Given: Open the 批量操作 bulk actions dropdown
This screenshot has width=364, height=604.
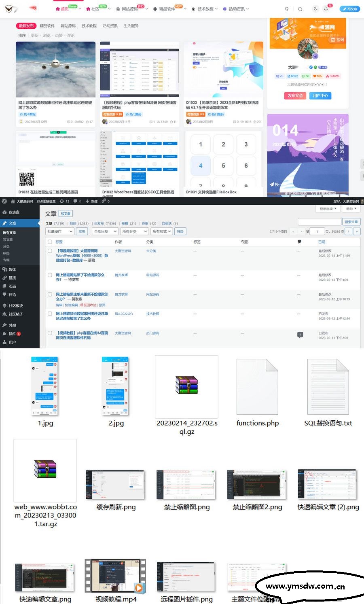Looking at the screenshot, I should (x=59, y=231).
